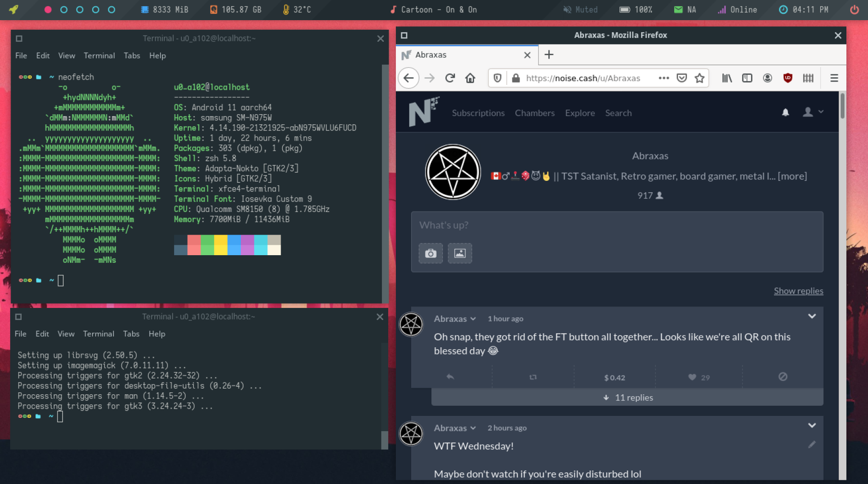Click the Online network indicator
This screenshot has width=868, height=484.
737,10
